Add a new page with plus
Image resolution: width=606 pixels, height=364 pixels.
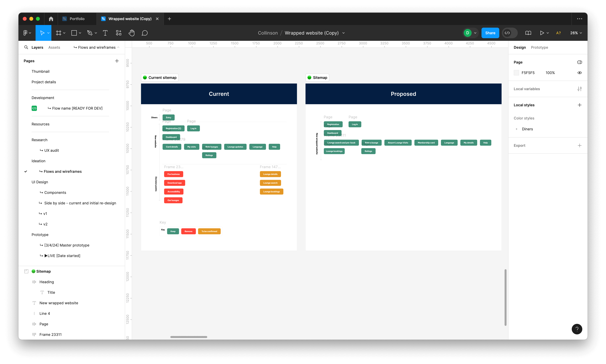tap(117, 61)
